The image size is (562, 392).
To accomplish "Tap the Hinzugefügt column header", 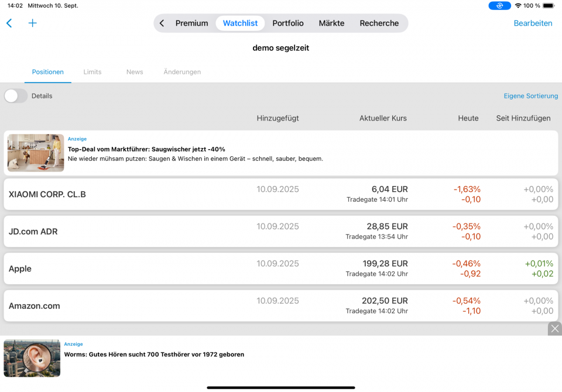I will 277,118.
